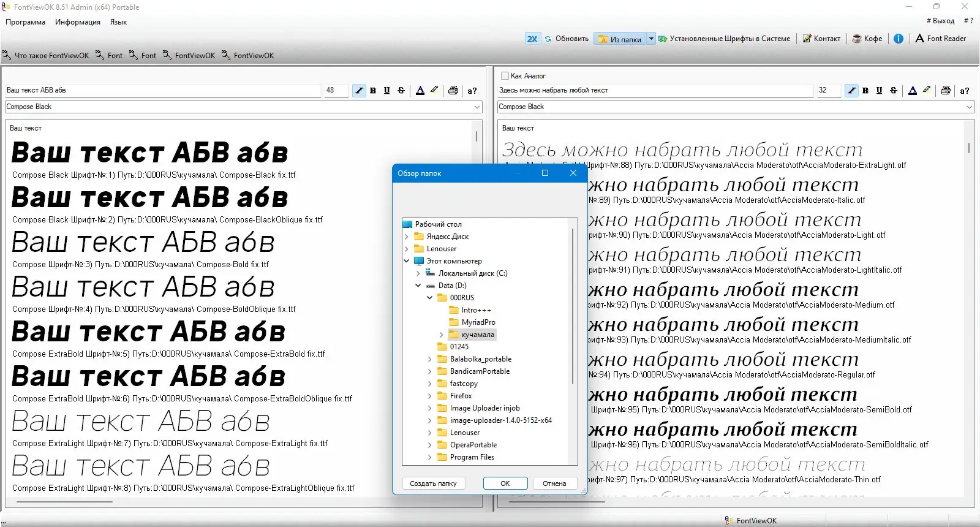Enable the Как Аналог checkbox
The image size is (980, 527).
tap(505, 76)
